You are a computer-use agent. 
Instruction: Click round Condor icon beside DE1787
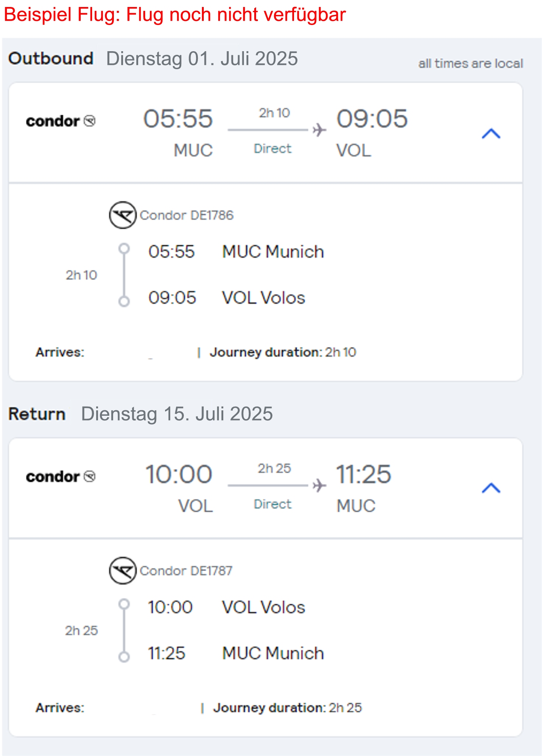[x=123, y=570]
